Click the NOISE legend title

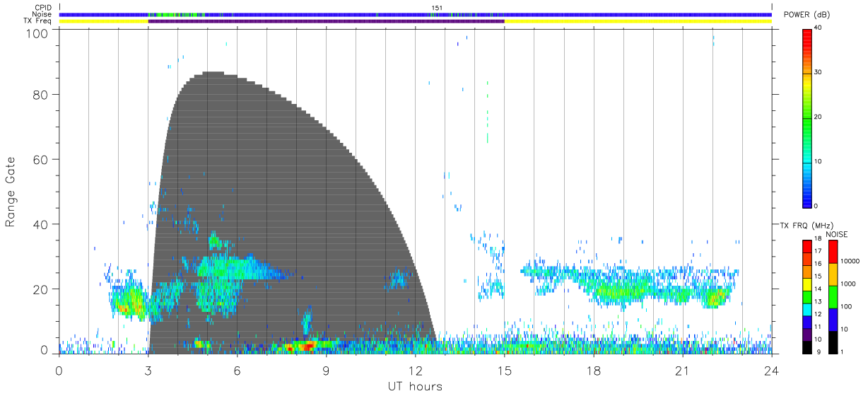click(837, 234)
